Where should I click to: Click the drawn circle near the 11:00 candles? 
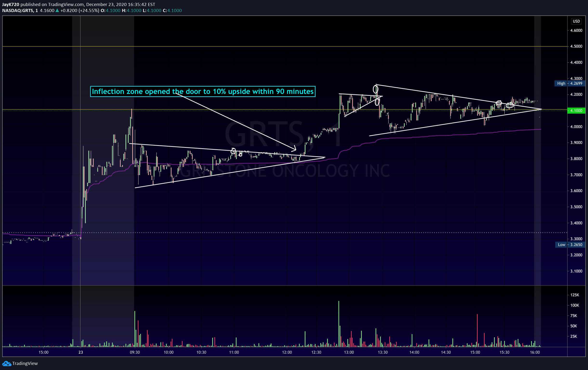pyautogui.click(x=233, y=151)
